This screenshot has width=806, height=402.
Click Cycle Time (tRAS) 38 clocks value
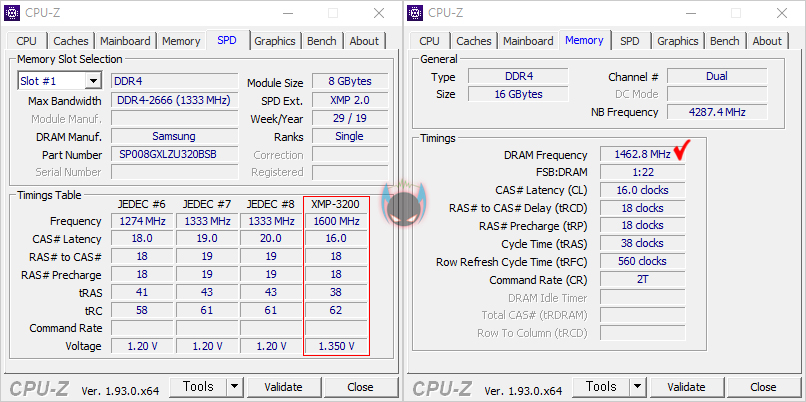[643, 243]
